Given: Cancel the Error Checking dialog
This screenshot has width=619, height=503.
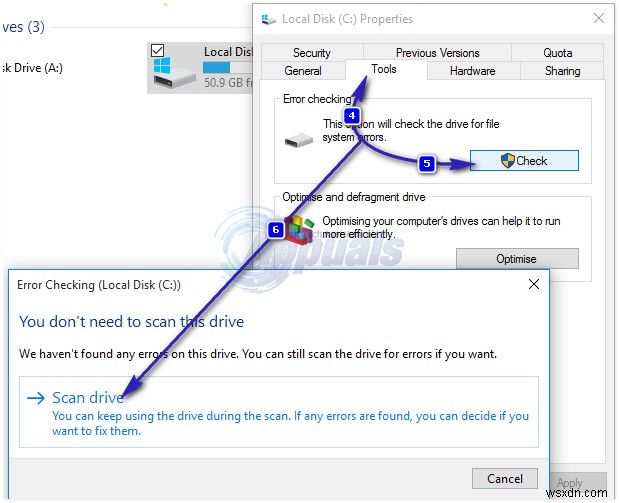Looking at the screenshot, I should 505,479.
